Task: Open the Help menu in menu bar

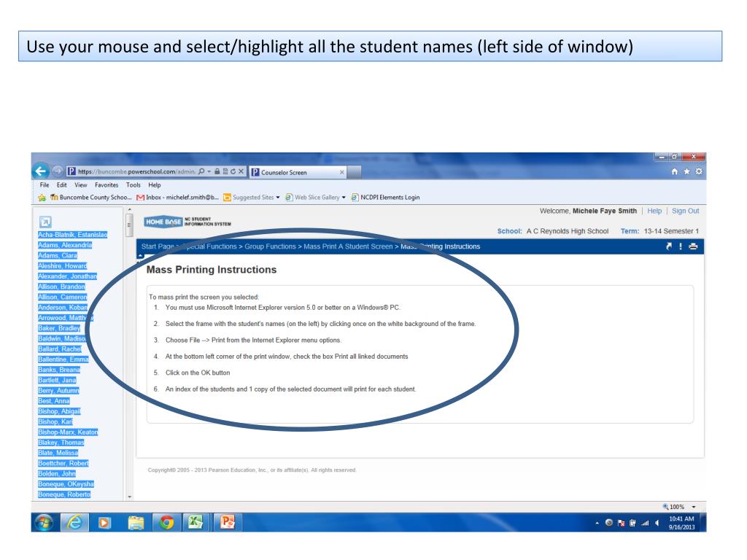Action: coord(155,185)
